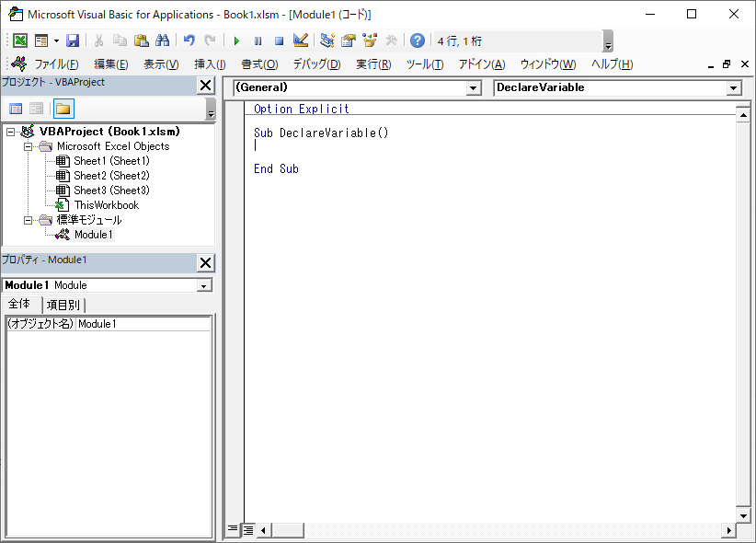Image resolution: width=756 pixels, height=543 pixels.
Task: Collapse the 標準モジュール folder
Action: (29, 221)
